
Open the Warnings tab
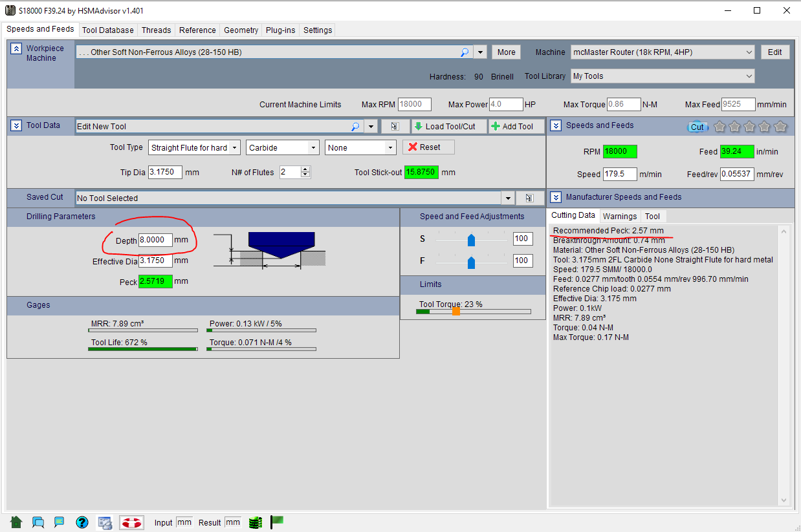point(620,217)
